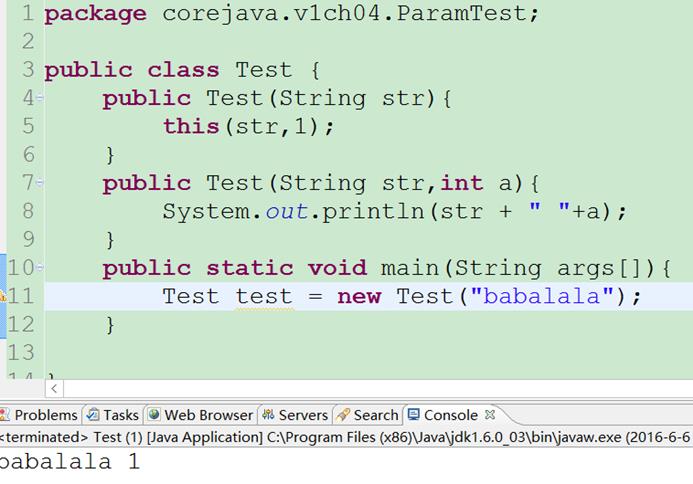This screenshot has height=484, width=693.
Task: Click the warning marker beside line 11
Action: coord(3,296)
